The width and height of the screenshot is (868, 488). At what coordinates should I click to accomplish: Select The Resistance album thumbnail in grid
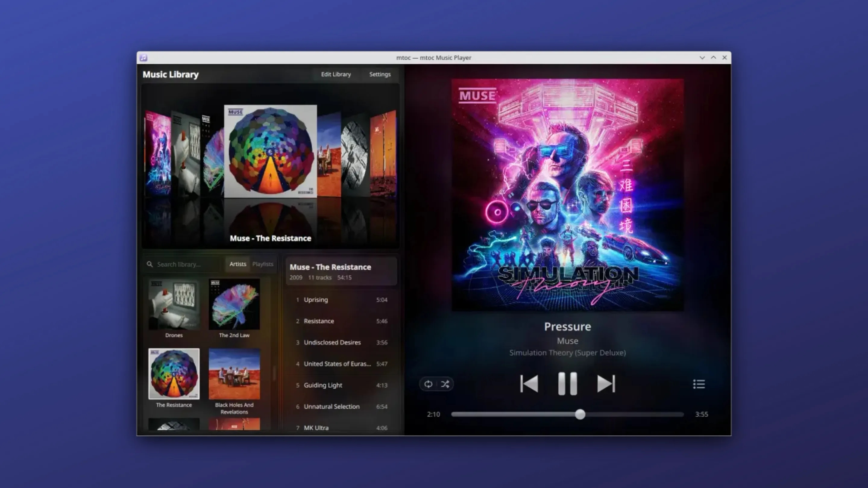[174, 374]
